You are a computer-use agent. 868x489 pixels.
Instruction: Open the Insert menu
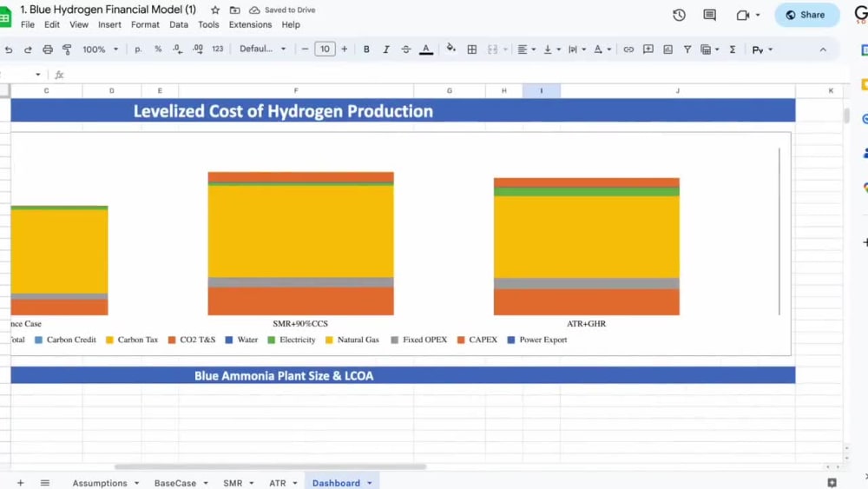[109, 24]
